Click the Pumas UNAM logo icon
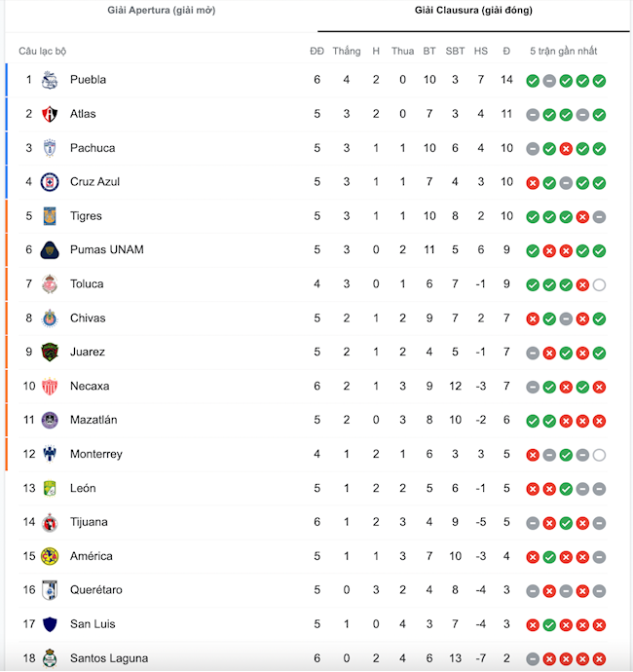 coord(50,250)
